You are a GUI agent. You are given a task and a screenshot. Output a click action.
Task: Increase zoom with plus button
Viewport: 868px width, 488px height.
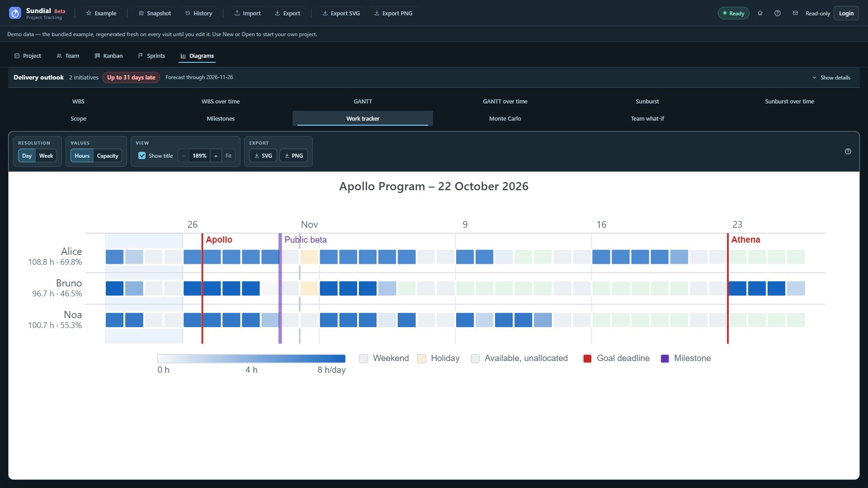click(x=216, y=156)
